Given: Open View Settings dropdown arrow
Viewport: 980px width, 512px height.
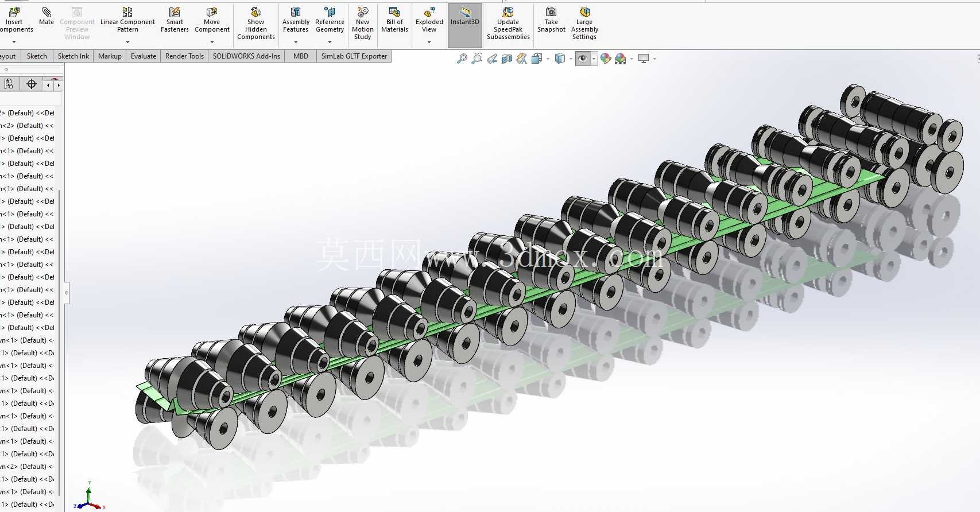Looking at the screenshot, I should [654, 59].
